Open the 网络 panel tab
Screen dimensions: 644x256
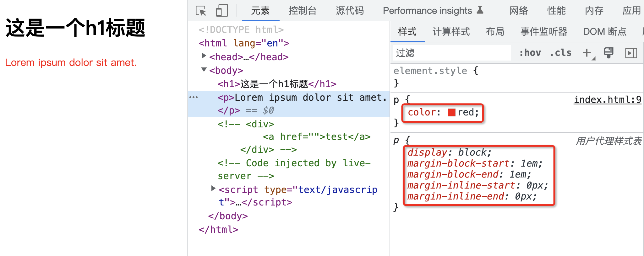click(x=519, y=11)
